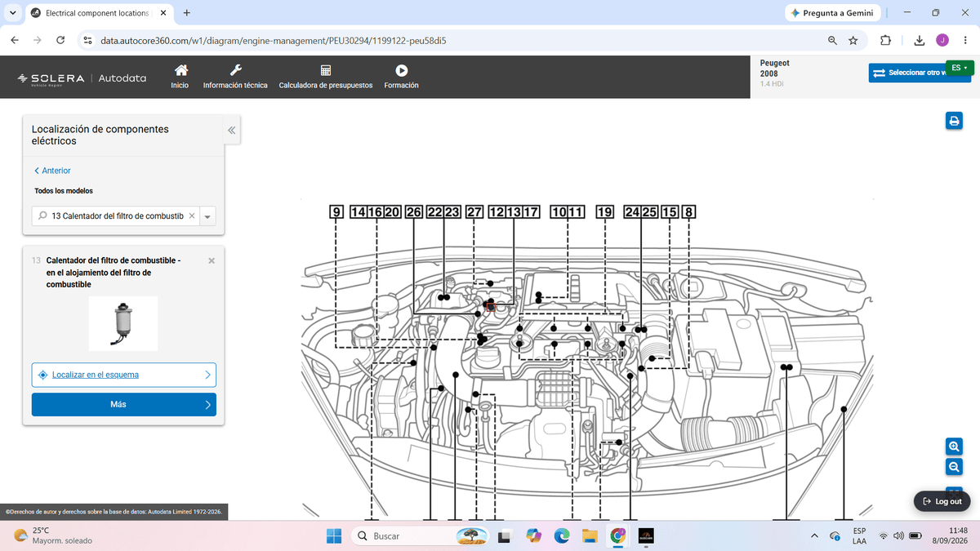Select component label 27 in diagram
This screenshot has width=980, height=551.
[474, 212]
